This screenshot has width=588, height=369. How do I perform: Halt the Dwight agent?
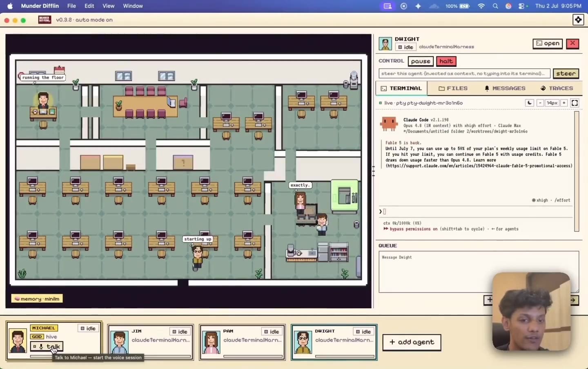446,61
